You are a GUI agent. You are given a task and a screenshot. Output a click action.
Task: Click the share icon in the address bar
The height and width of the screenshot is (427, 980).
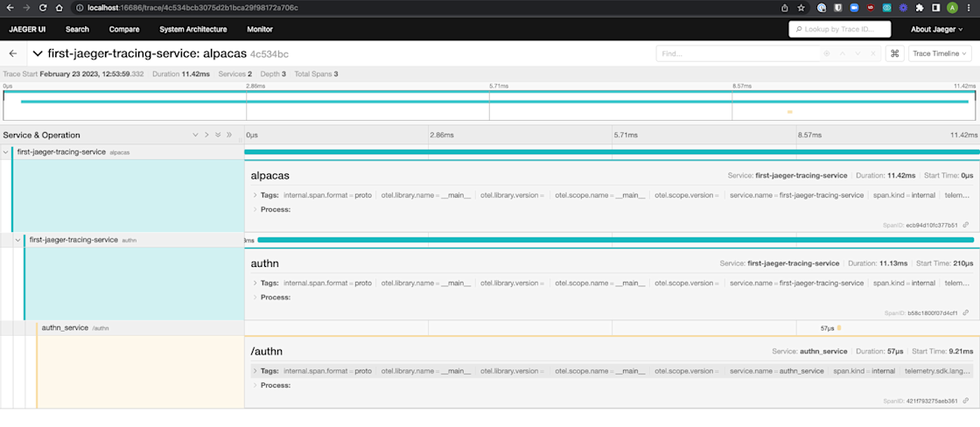[x=785, y=8]
